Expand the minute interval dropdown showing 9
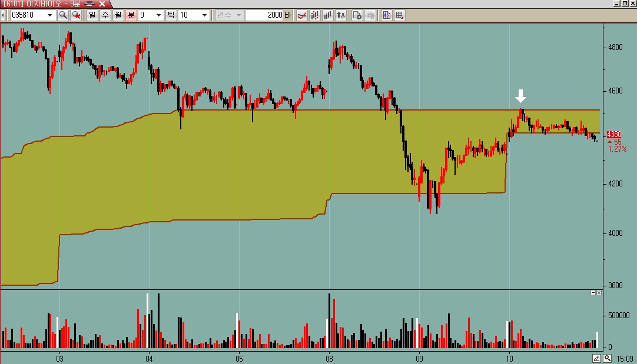Viewport: 637px width, 364px height. (159, 15)
